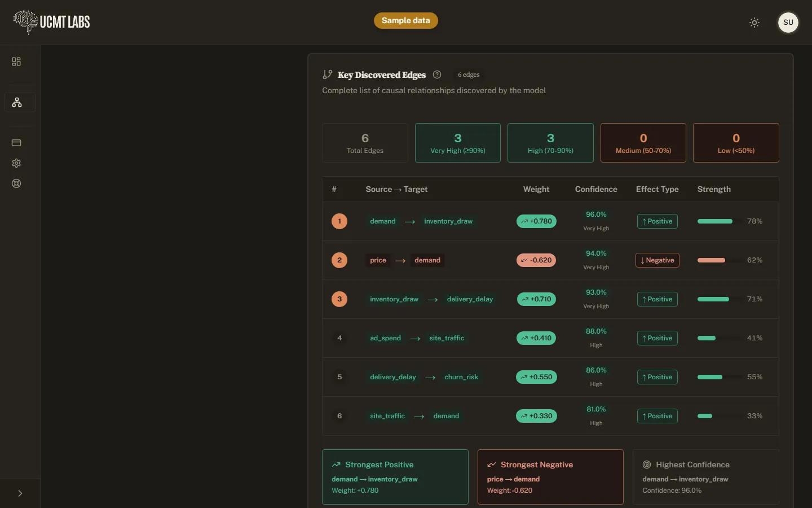Click the 78% strength bar
The height and width of the screenshot is (508, 812).
[720, 221]
